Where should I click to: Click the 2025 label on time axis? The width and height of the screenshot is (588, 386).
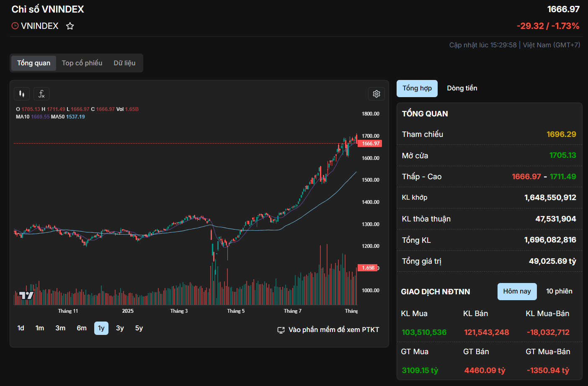tap(128, 311)
